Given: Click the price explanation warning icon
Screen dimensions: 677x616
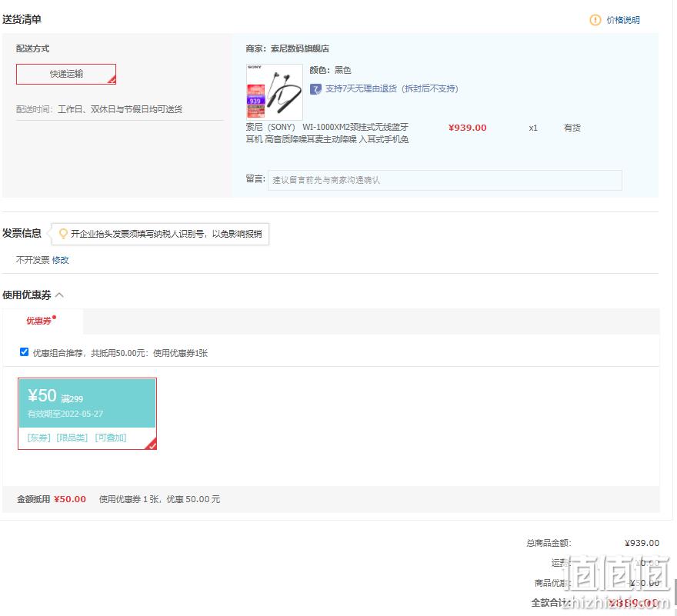Looking at the screenshot, I should tap(595, 20).
